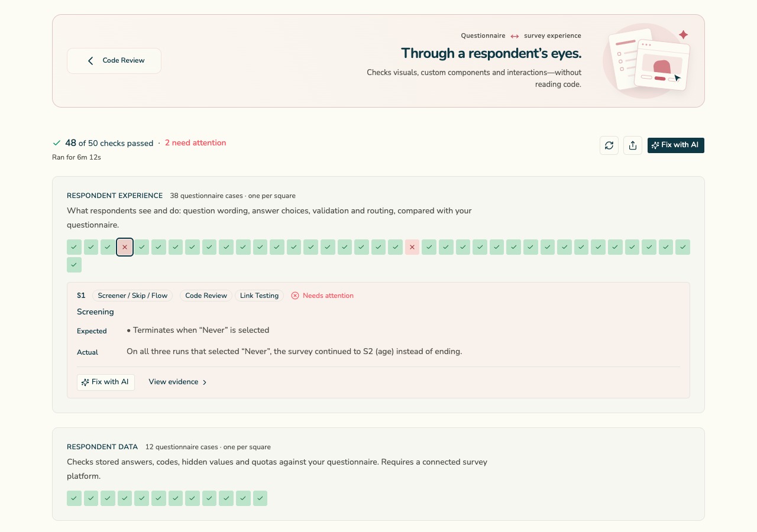Select the lone passed square on the wrapped row
This screenshot has height=532, width=757.
click(x=74, y=265)
